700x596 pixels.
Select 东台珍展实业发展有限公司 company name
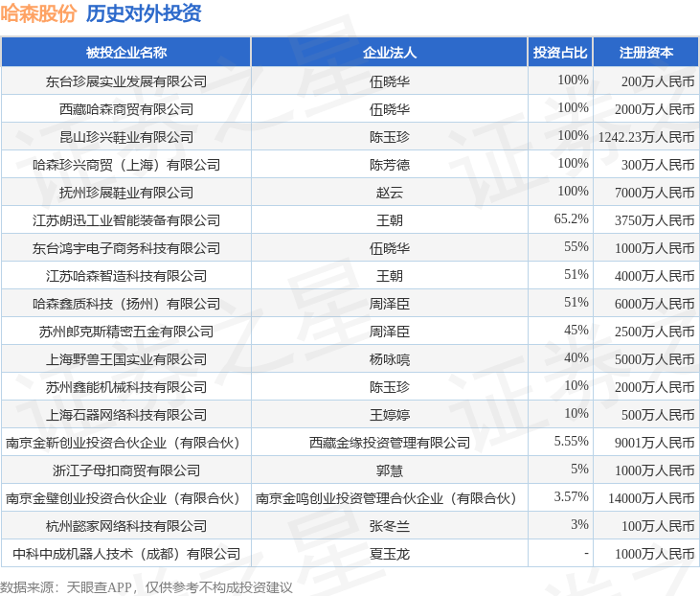click(126, 81)
